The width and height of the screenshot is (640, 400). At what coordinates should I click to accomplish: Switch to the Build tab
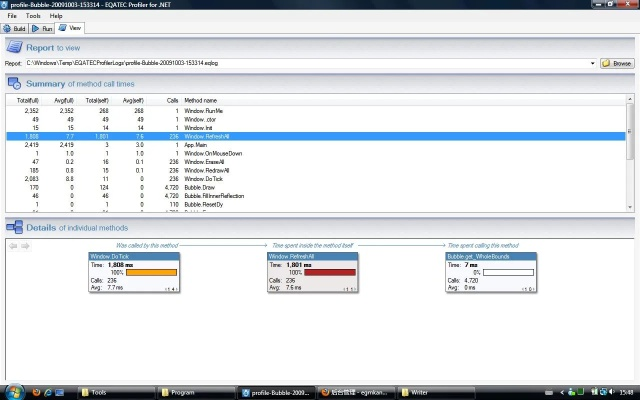pos(15,28)
